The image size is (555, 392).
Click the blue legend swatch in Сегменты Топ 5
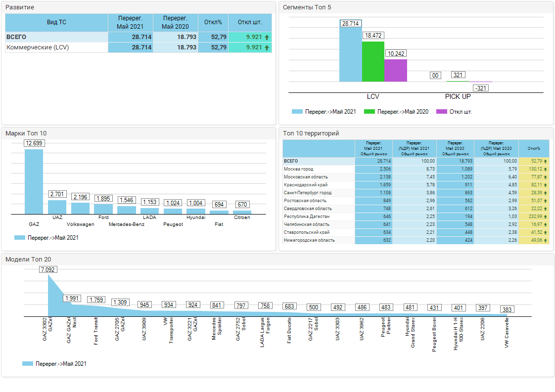click(x=297, y=112)
